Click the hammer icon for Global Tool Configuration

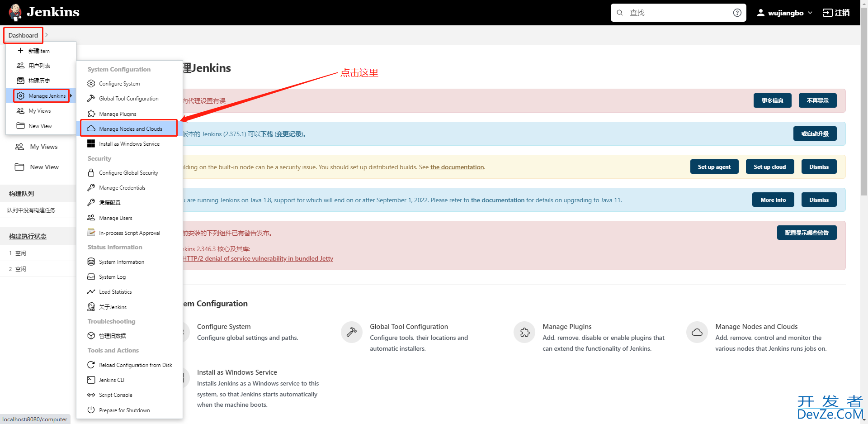[91, 99]
